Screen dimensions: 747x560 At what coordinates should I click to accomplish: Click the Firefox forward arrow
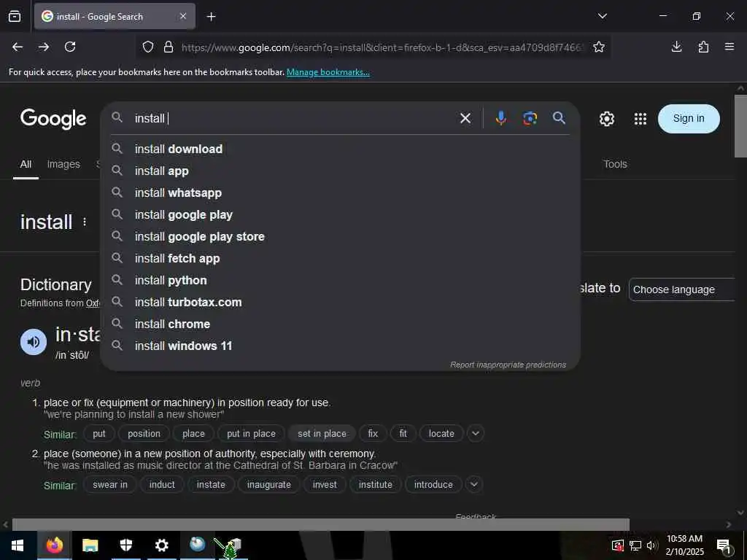coord(44,47)
